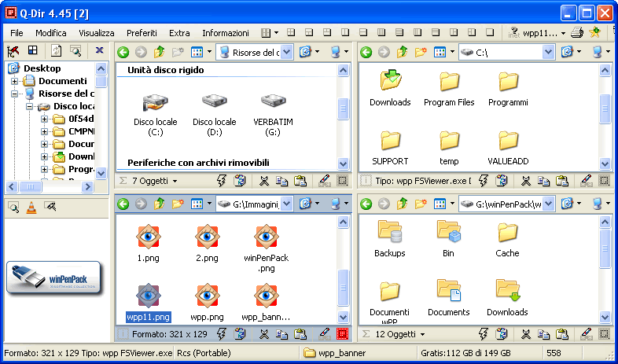Click the refresh icon in the C:\ pane status bar
The width and height of the screenshot is (618, 364).
(x=501, y=181)
